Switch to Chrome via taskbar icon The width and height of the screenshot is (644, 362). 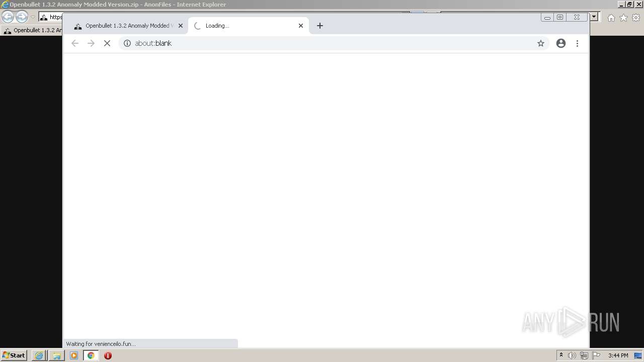point(91,355)
